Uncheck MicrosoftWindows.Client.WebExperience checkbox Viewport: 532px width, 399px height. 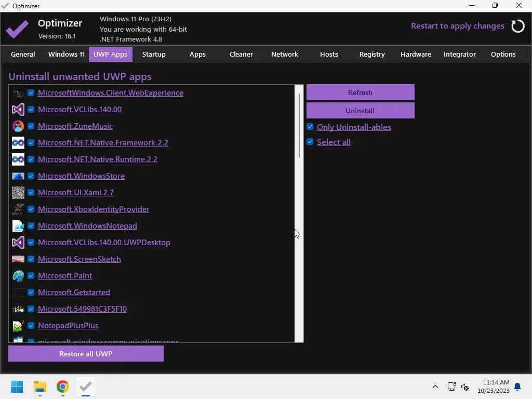[31, 93]
